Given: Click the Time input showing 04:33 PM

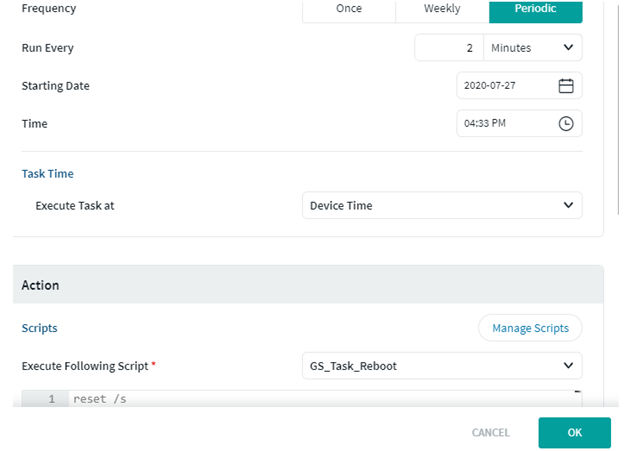Looking at the screenshot, I should 519,123.
